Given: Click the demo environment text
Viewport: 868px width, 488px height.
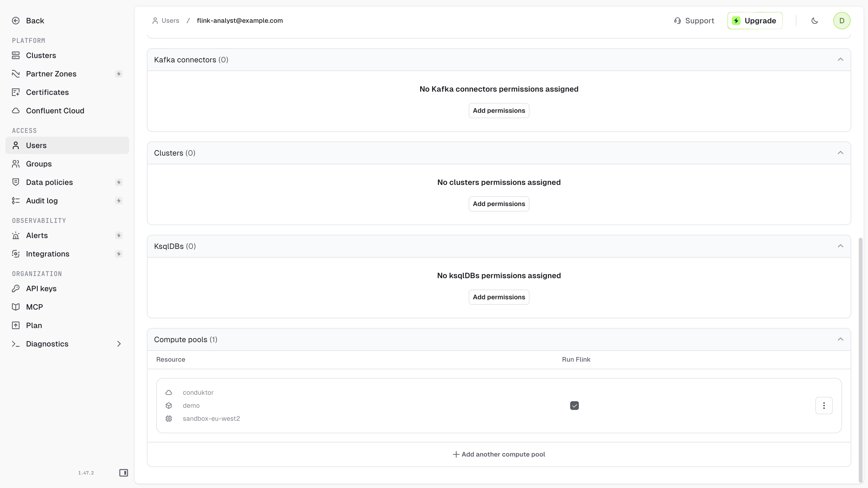Looking at the screenshot, I should [x=191, y=406].
